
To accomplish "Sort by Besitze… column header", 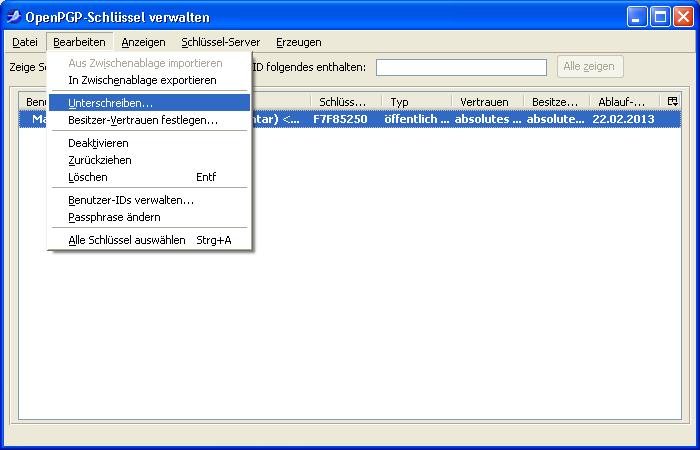I will [557, 102].
